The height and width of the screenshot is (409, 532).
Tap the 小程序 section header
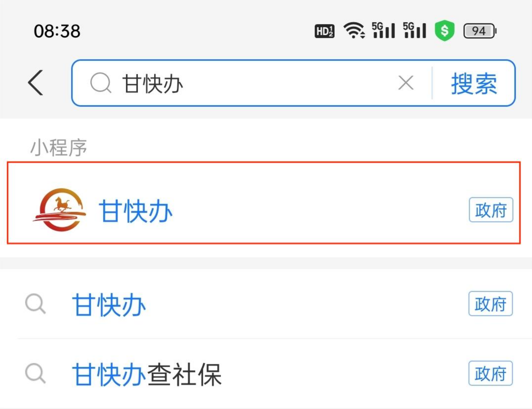(x=59, y=147)
